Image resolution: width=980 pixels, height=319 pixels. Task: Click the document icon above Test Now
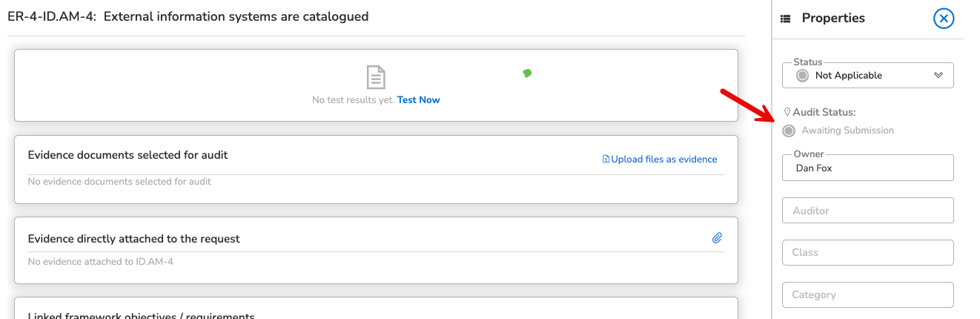pyautogui.click(x=376, y=77)
